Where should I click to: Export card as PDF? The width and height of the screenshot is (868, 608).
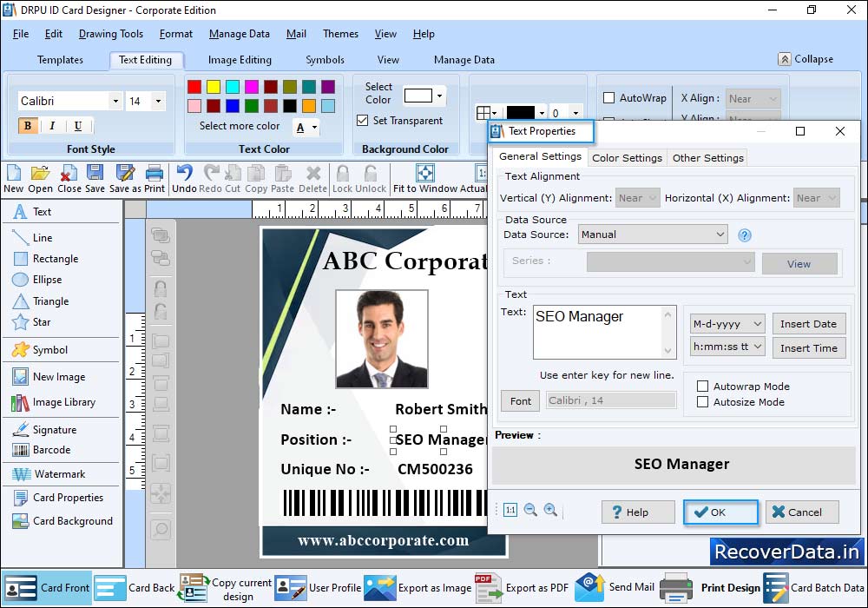pos(522,587)
